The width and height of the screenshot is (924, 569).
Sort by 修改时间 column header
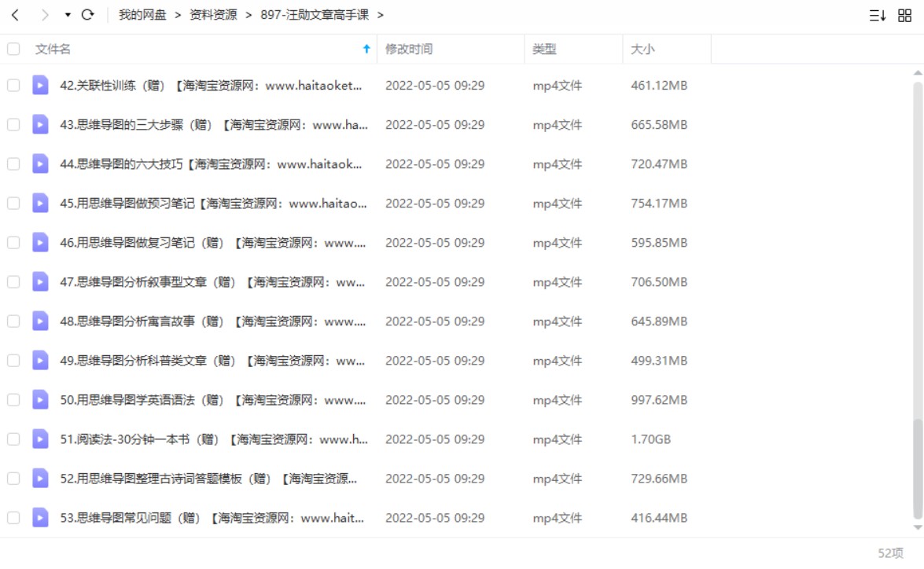(409, 49)
